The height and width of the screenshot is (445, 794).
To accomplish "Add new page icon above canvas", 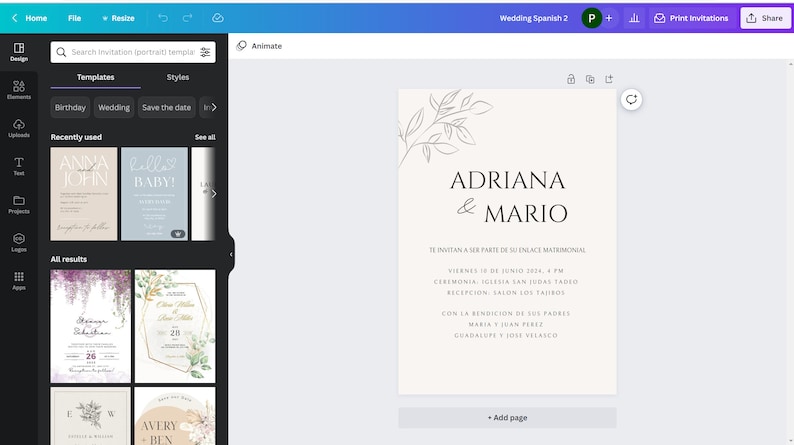I will click(x=609, y=79).
